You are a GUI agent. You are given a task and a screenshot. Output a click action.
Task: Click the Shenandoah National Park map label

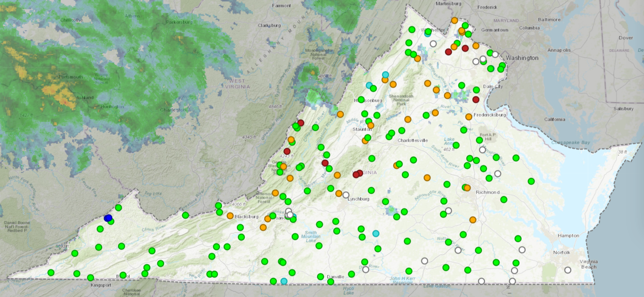click(x=402, y=99)
